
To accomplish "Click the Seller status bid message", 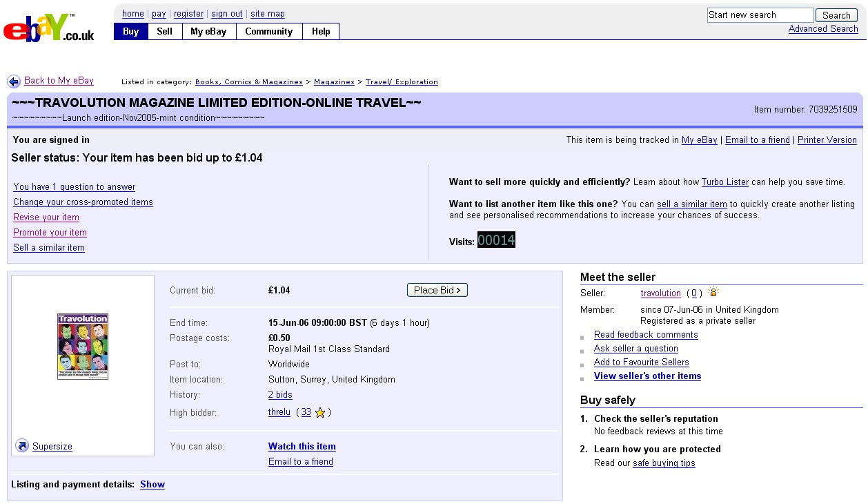I will point(137,158).
